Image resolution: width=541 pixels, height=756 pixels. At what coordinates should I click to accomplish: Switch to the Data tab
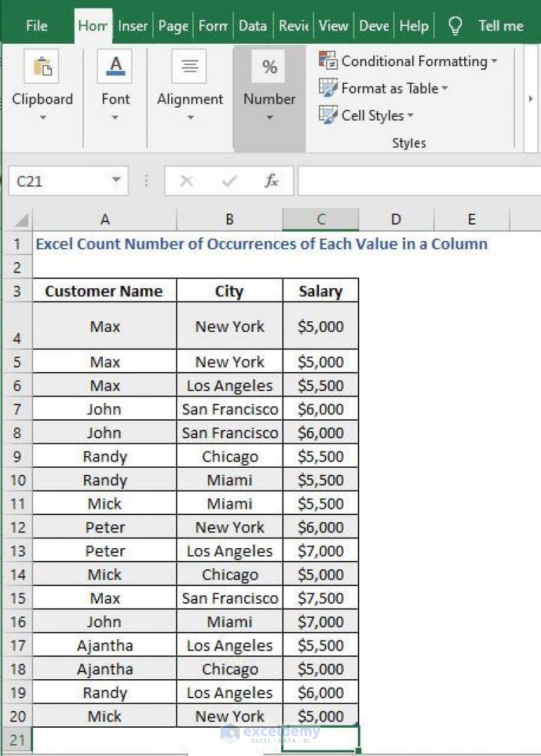click(x=253, y=25)
